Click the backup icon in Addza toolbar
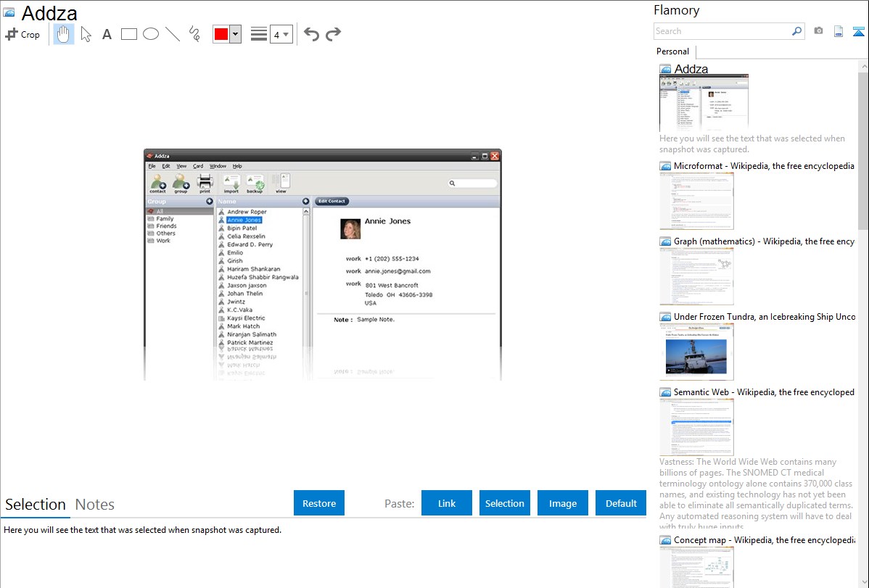 point(255,183)
